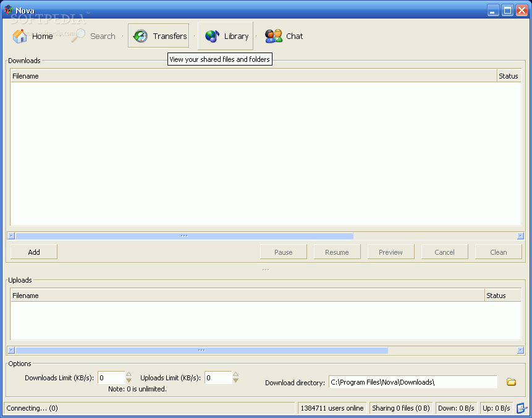Click the Add download button
Image resolution: width=532 pixels, height=418 pixels.
click(34, 252)
